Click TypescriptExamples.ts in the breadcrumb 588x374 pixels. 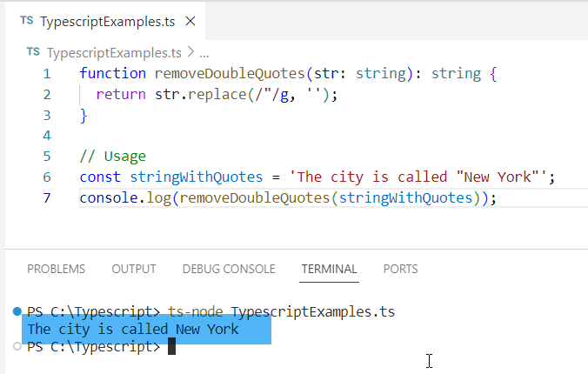(x=114, y=53)
